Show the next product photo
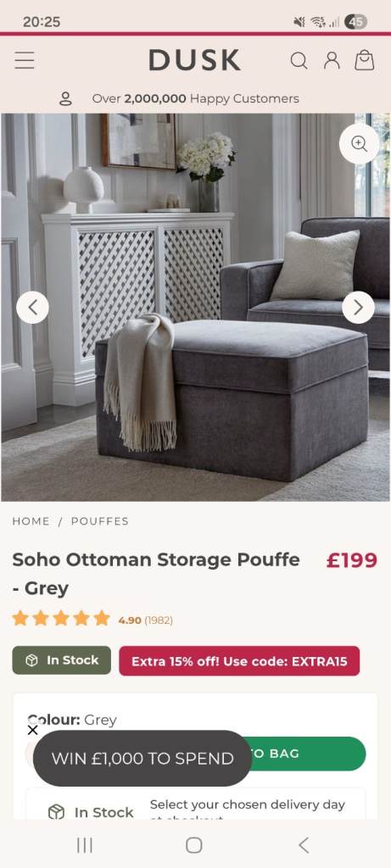 pos(358,307)
